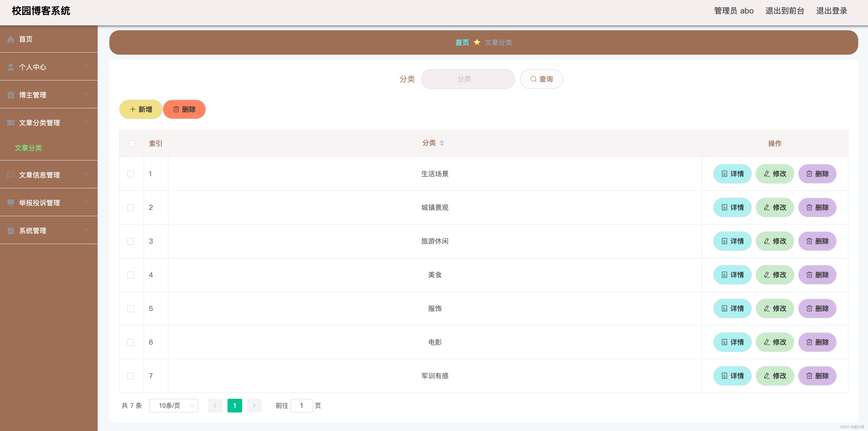Click 退出登录 in header
868x431 pixels.
tap(831, 11)
